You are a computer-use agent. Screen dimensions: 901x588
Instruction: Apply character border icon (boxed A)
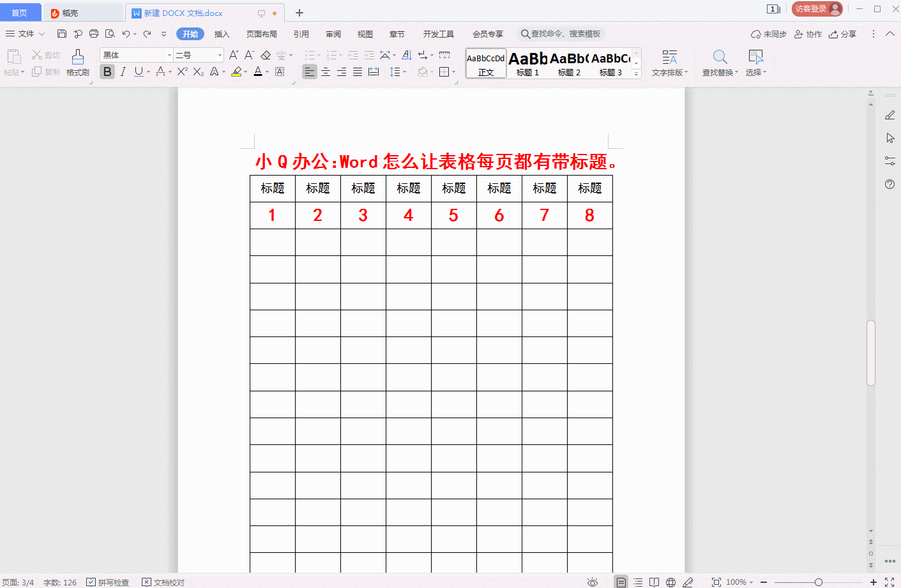(x=280, y=72)
